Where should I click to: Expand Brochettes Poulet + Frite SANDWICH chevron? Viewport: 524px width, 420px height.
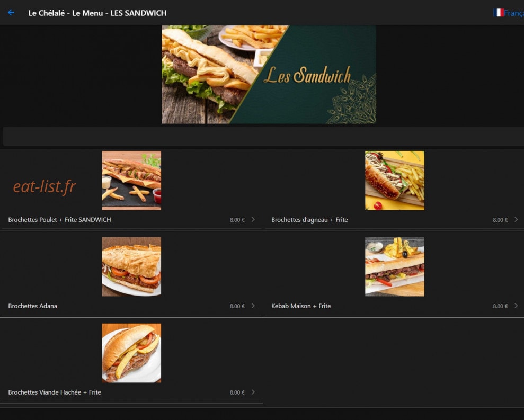(x=253, y=219)
